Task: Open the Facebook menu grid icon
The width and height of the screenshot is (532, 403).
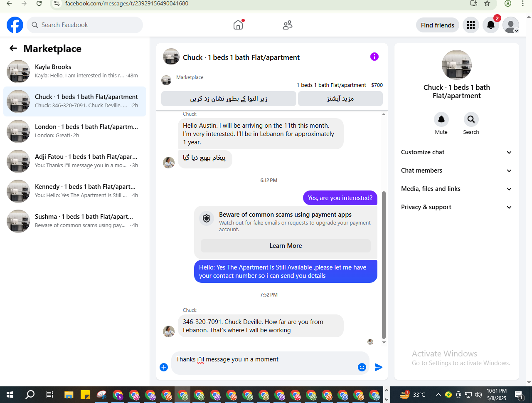Action: point(471,25)
